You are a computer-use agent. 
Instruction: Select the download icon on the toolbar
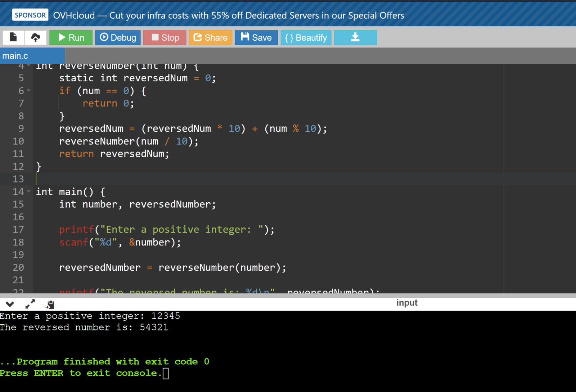[355, 37]
